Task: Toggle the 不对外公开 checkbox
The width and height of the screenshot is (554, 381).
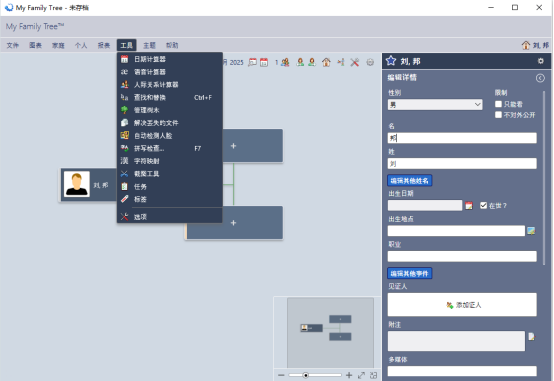Action: [498, 115]
